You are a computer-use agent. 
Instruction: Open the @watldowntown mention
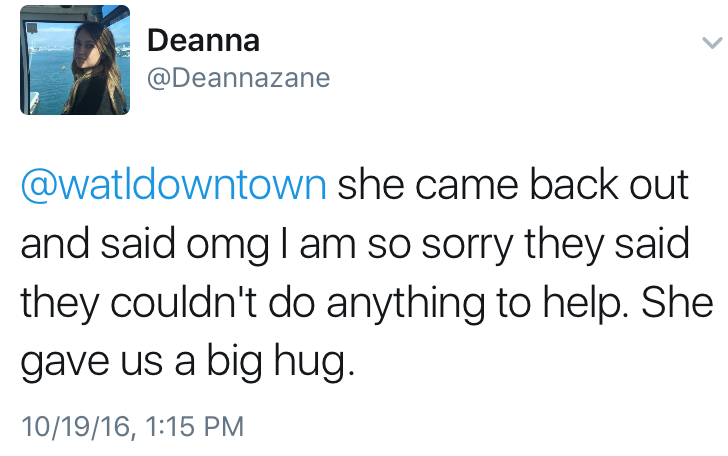click(173, 187)
